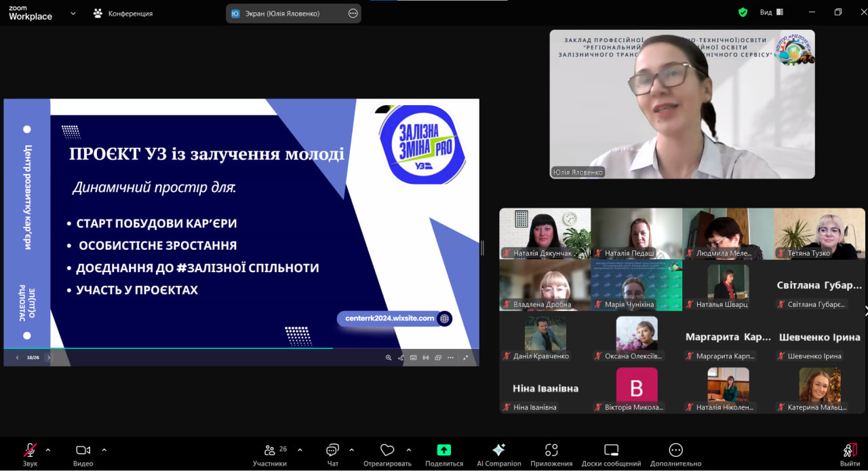Image resolution: width=868 pixels, height=471 pixels.
Task: Select Катерина Мальц... participant tile
Action: [819, 388]
